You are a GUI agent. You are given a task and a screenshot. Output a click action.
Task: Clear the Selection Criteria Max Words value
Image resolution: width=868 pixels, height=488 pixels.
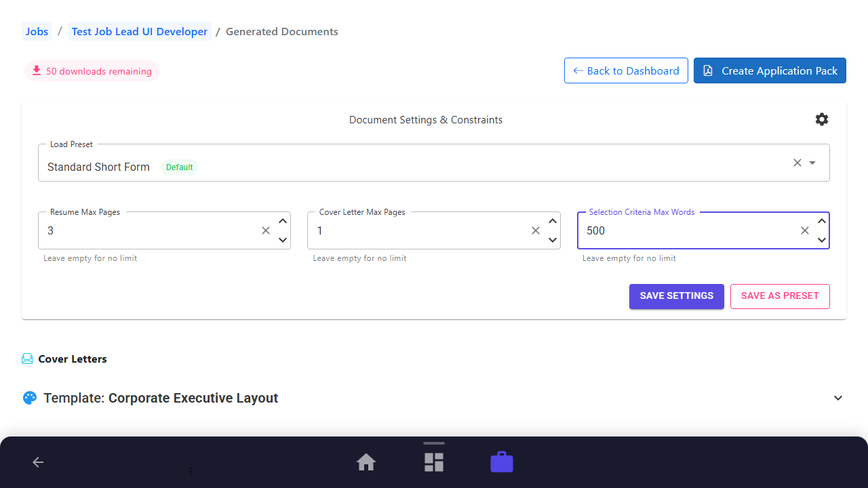tap(805, 230)
